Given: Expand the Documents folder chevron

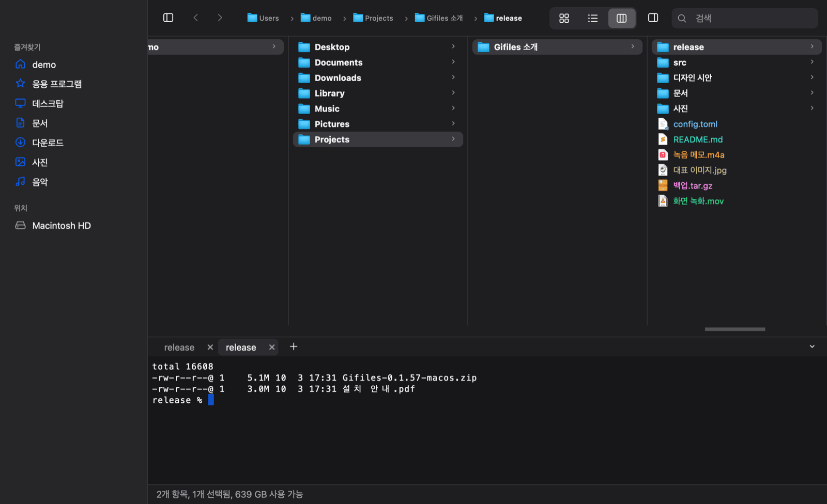Looking at the screenshot, I should [453, 62].
